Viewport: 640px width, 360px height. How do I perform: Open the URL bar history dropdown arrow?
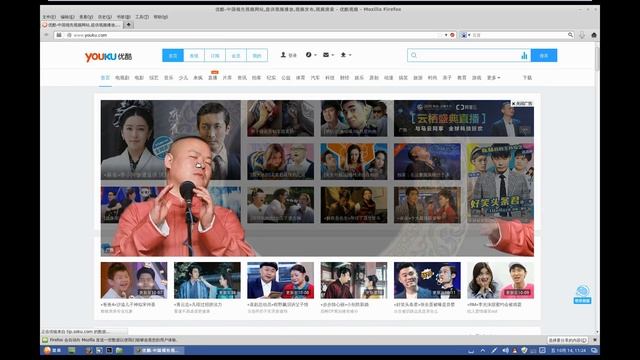point(446,35)
